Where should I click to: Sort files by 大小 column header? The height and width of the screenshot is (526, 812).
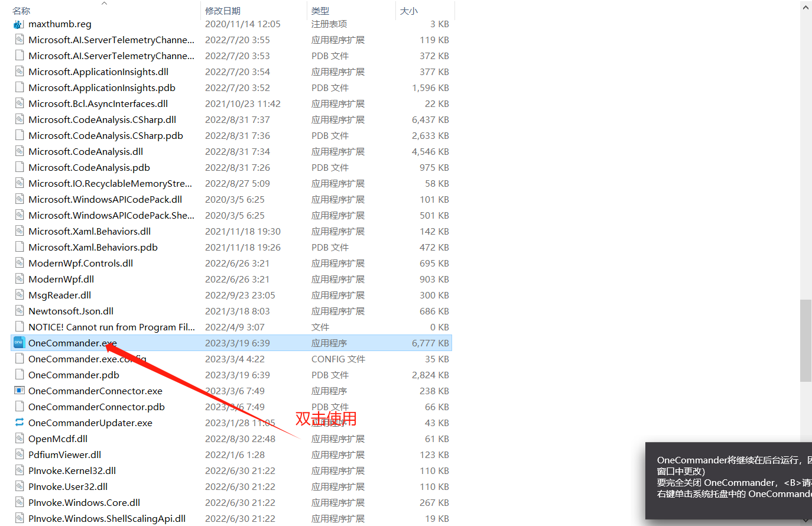pyautogui.click(x=409, y=11)
